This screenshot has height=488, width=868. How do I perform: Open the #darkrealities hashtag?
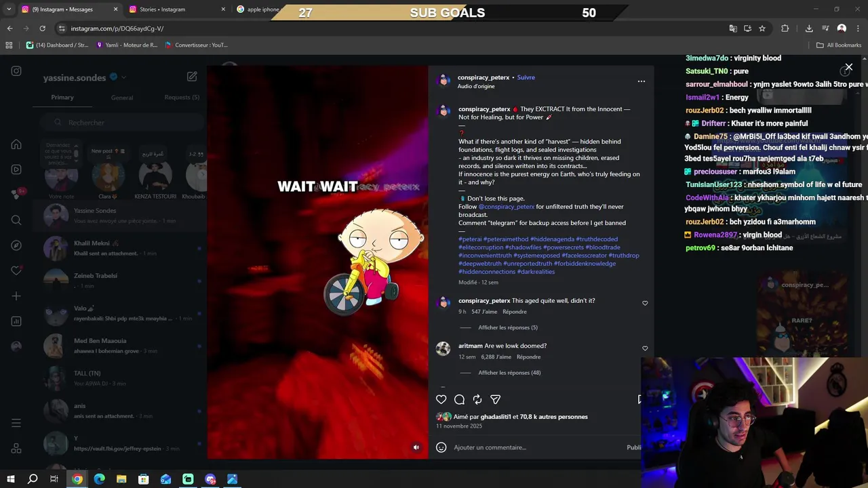click(536, 272)
